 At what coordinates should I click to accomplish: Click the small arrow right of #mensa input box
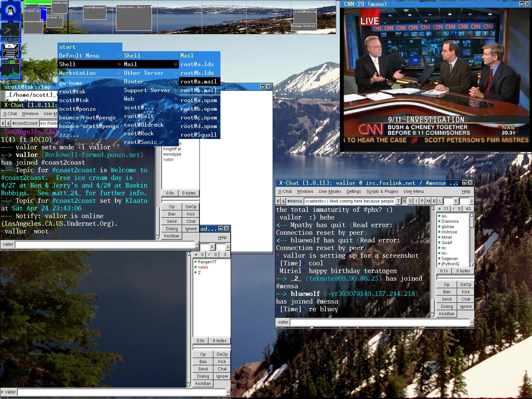(471, 322)
